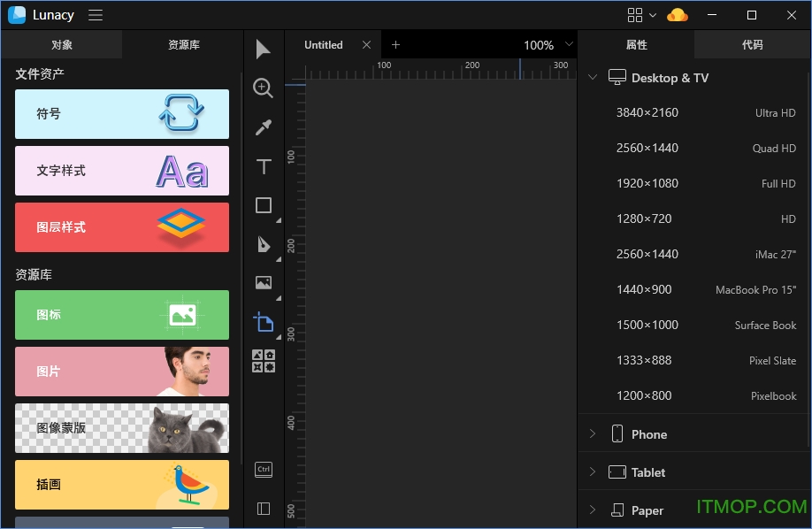Open the 图标 icons library card
Screen dimensions: 812x529
pyautogui.click(x=122, y=315)
